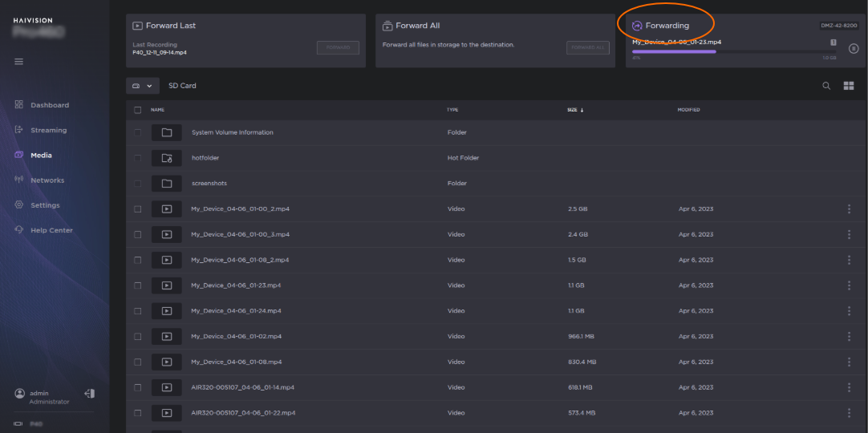This screenshot has width=868, height=433.
Task: Select checkbox for My_Device_04-06_01-02.mp4
Action: click(x=137, y=337)
